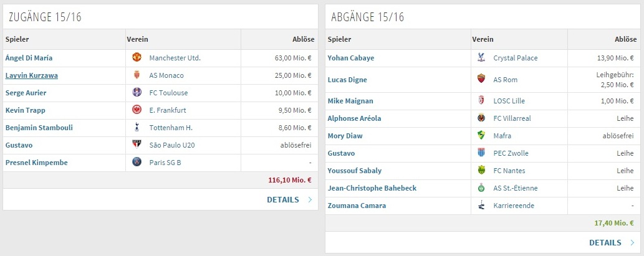Click the Tottenham H. club crest
The image size is (644, 256).
tap(137, 128)
